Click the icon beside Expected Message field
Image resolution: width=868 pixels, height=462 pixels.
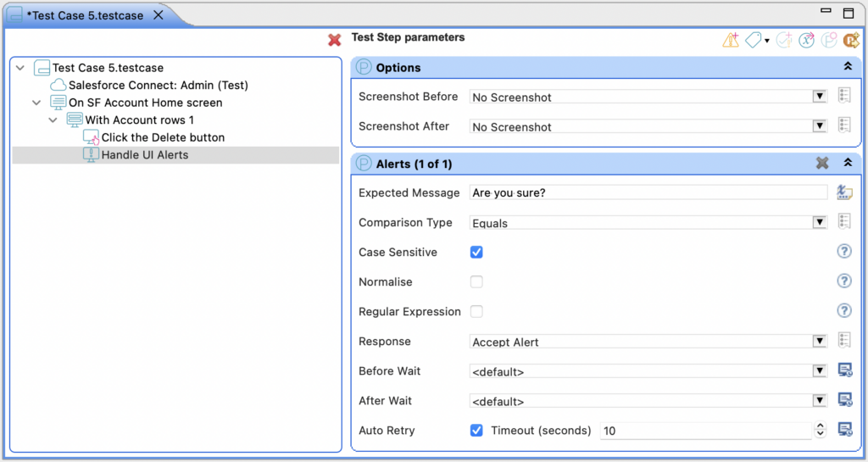click(x=844, y=192)
